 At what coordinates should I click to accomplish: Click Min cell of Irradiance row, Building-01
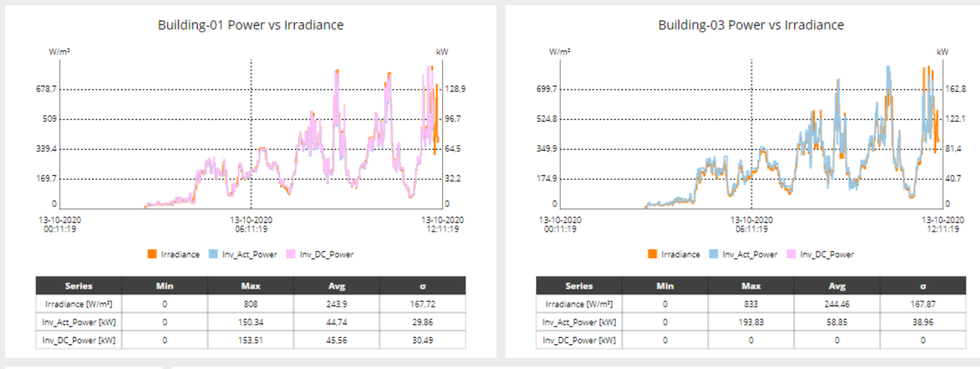coord(165,304)
